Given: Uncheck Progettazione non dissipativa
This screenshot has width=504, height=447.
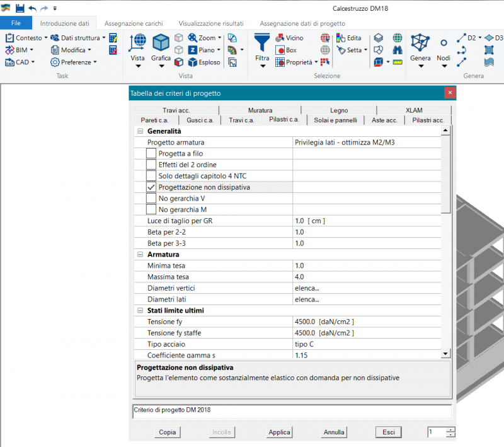Looking at the screenshot, I should tap(151, 187).
